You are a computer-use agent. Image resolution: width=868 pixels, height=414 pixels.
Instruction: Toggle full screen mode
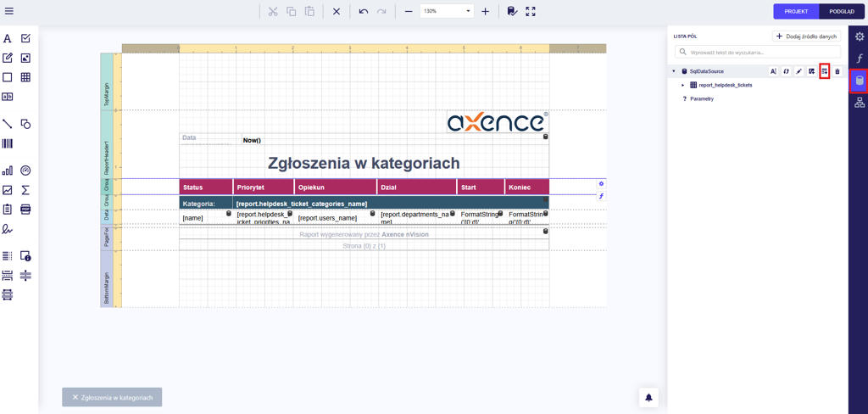(531, 12)
